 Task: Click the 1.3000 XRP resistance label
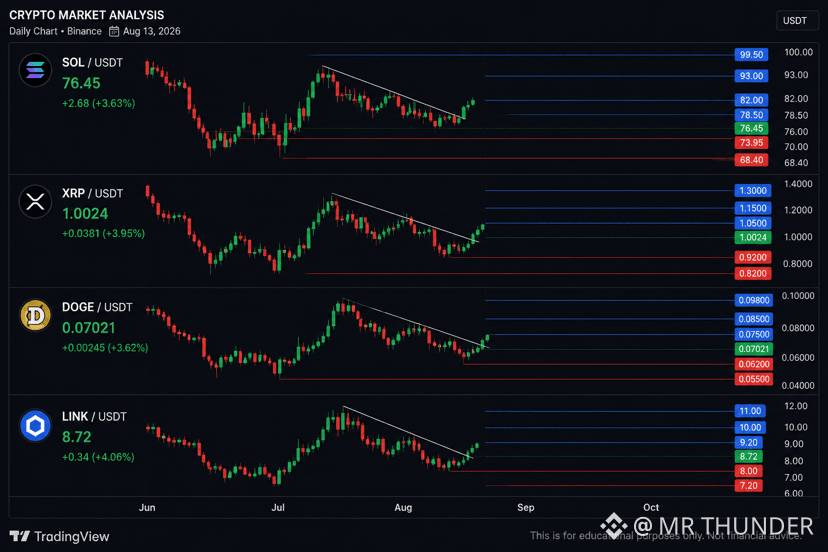pyautogui.click(x=753, y=190)
